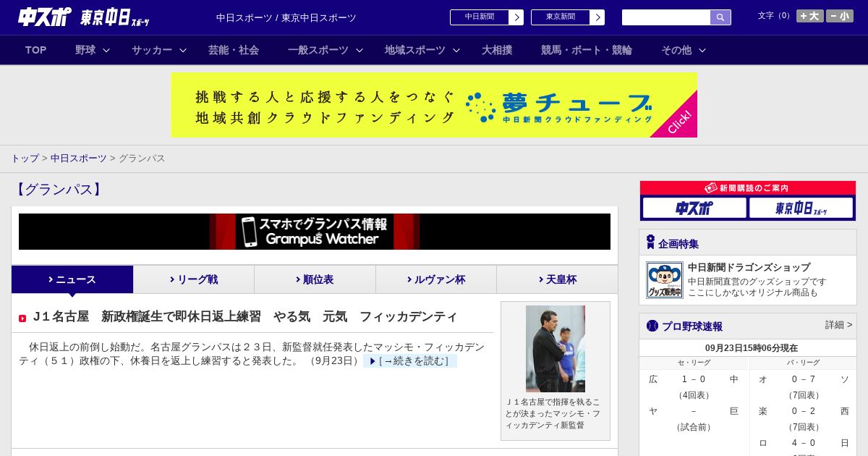Click the 試合前 status text

coord(694,427)
